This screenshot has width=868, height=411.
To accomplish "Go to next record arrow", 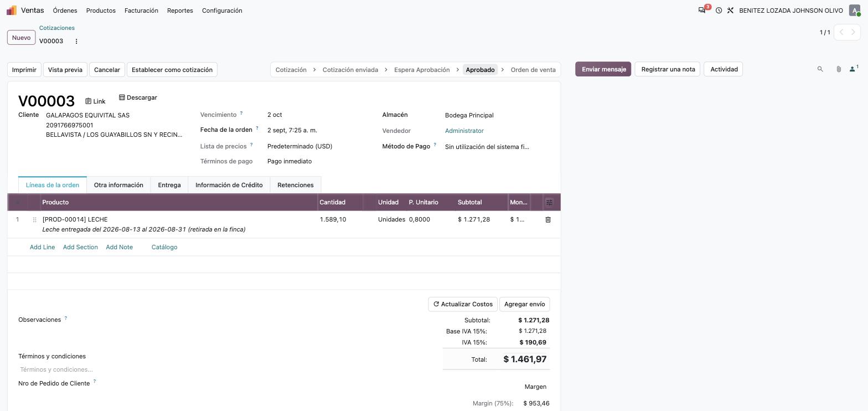I will point(853,32).
